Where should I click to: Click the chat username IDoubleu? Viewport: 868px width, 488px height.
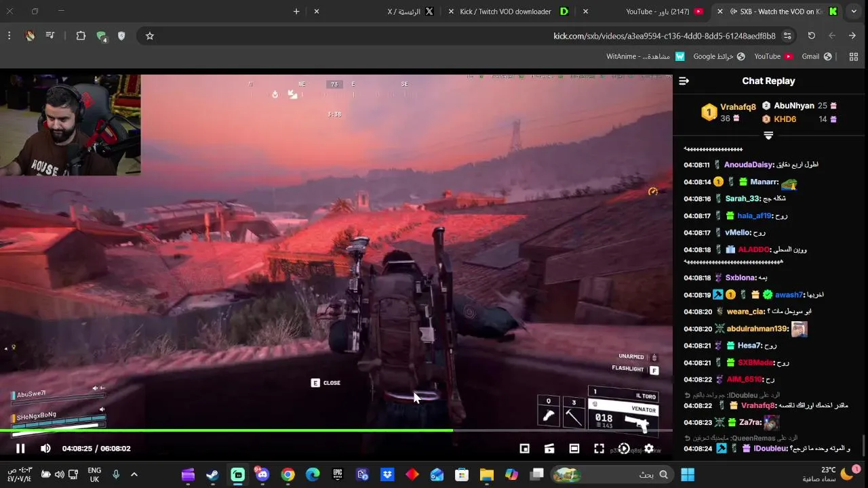[x=770, y=448]
